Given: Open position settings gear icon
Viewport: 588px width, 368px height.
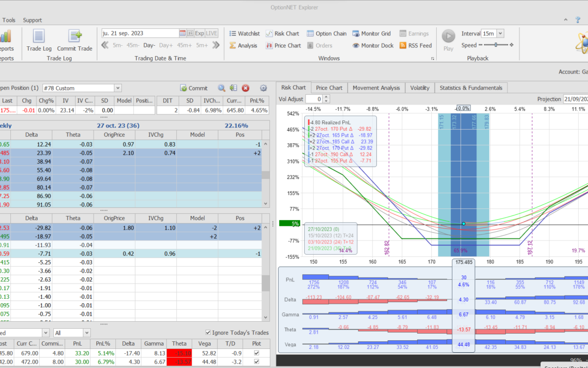Looking at the screenshot, I should (x=264, y=88).
